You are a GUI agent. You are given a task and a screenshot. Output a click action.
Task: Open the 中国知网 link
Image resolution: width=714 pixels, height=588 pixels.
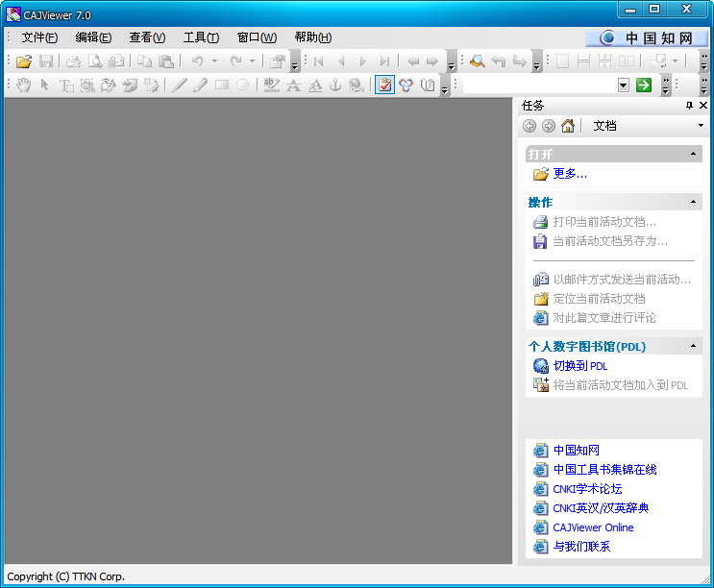pyautogui.click(x=577, y=451)
